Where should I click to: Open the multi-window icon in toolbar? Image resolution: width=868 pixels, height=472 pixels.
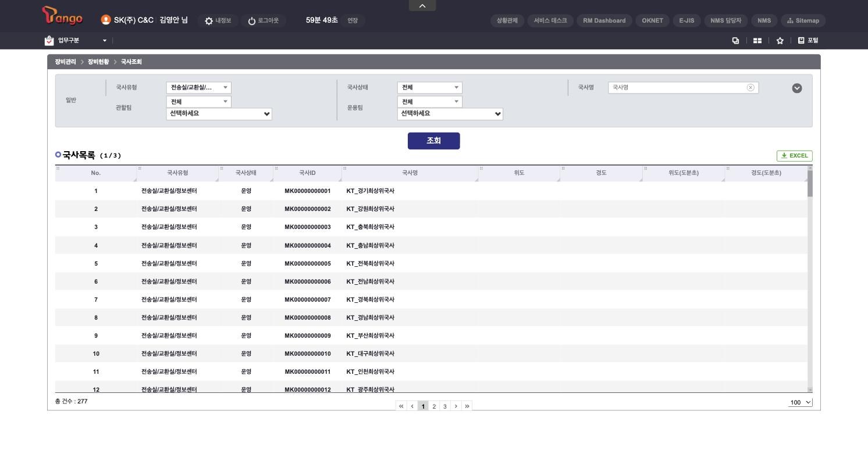tap(735, 41)
